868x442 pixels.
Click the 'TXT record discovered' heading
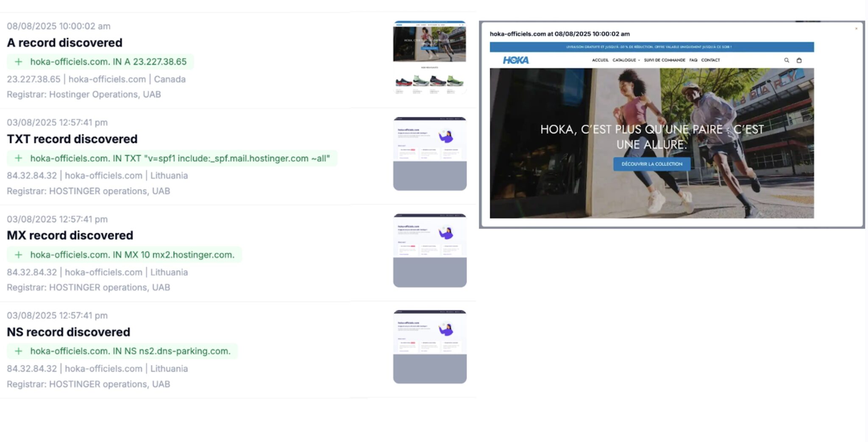click(72, 139)
